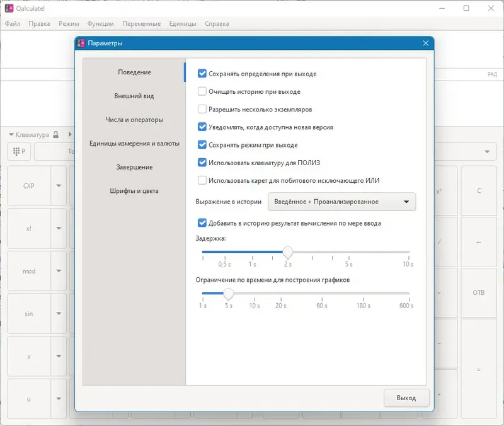Screen dimensions: 504x426
Task: Click the '600 s' mark on graph limit scale
Action: pos(406,306)
